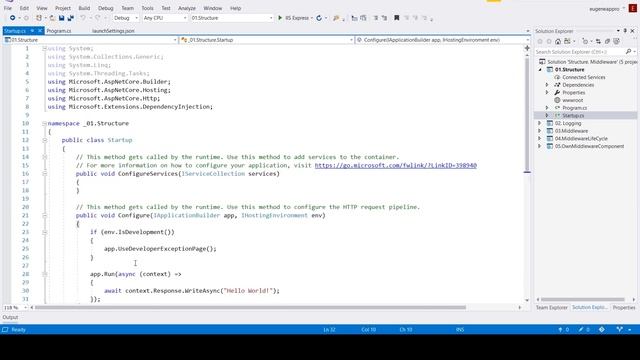The width and height of the screenshot is (640, 360).
Task: Click the branch icon in status bar
Action: click(x=620, y=329)
